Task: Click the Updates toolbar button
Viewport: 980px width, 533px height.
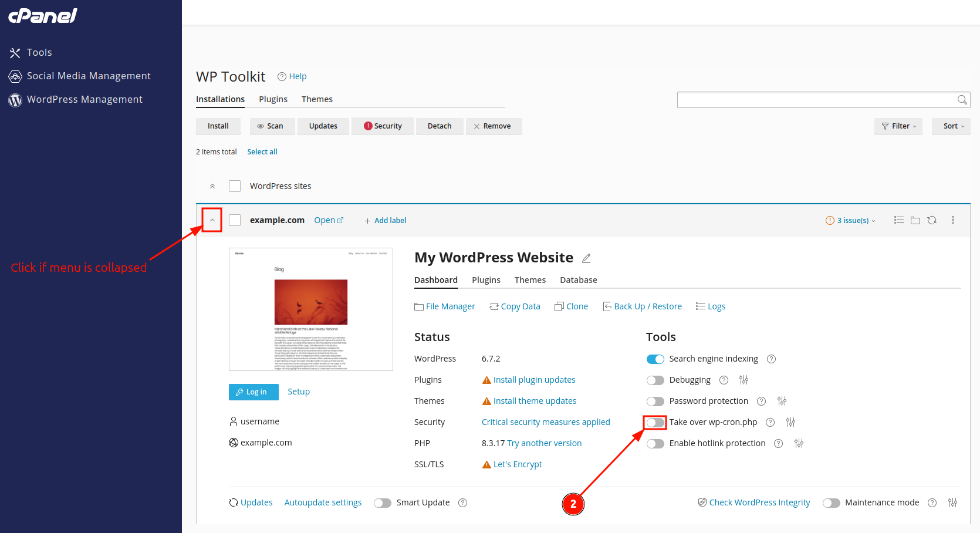Action: (x=323, y=126)
